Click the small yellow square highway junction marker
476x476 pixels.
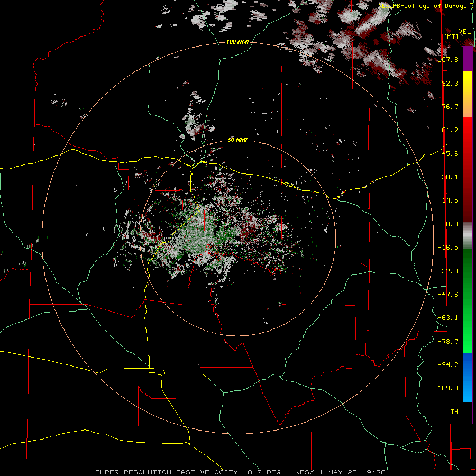click(x=151, y=370)
